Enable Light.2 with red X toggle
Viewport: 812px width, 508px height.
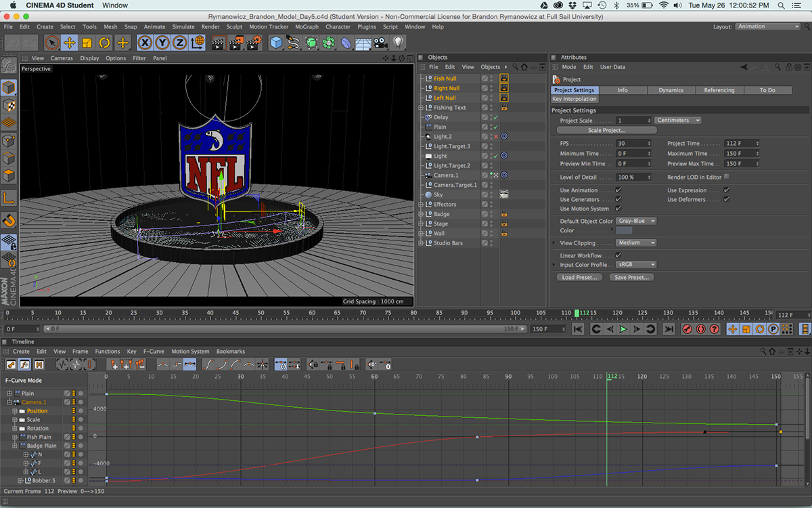tap(495, 137)
